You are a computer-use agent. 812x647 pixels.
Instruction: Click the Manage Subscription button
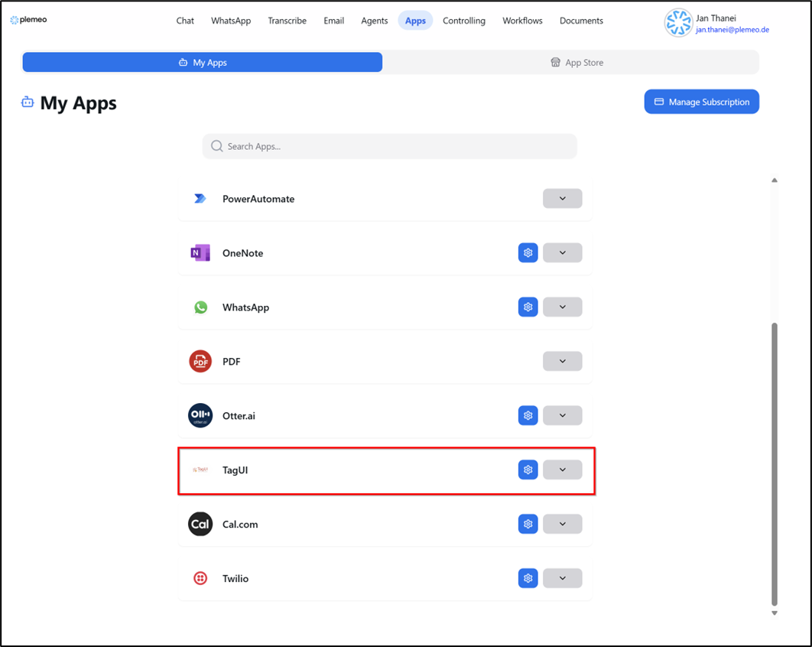pyautogui.click(x=701, y=101)
